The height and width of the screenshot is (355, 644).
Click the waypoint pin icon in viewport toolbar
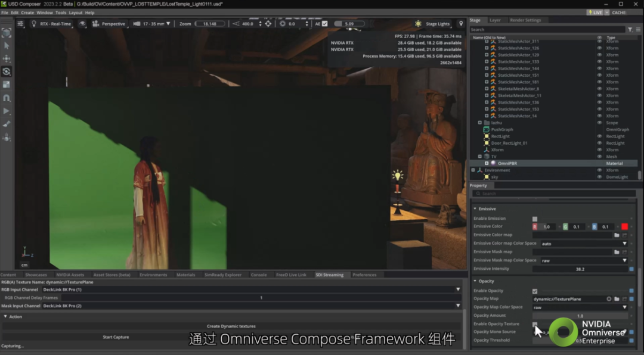point(461,24)
